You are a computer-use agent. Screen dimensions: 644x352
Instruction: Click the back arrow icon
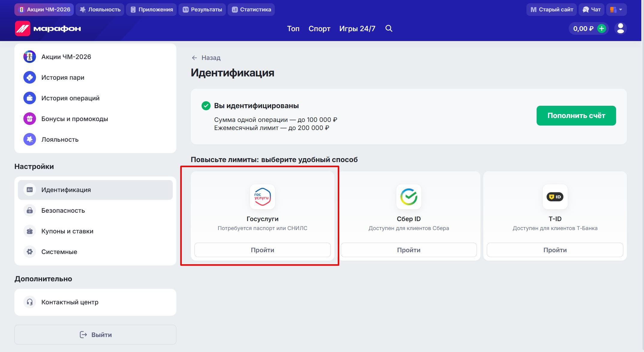coord(194,58)
